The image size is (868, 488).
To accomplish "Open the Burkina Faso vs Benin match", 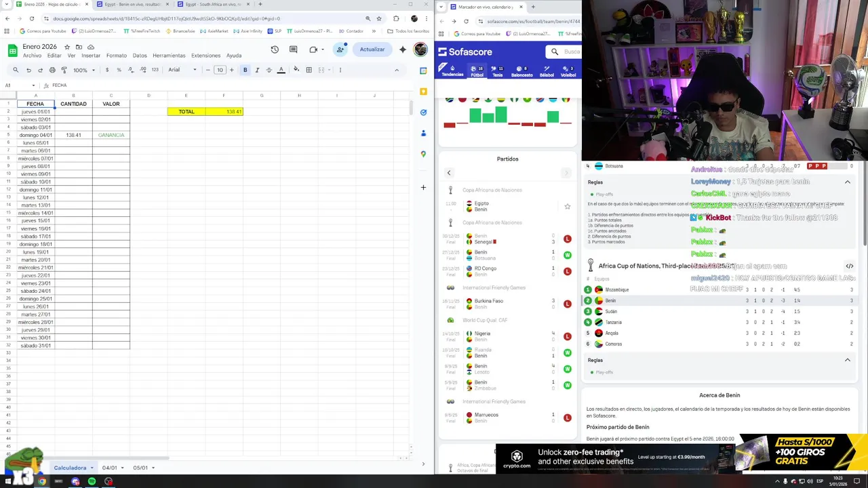I will (x=508, y=304).
